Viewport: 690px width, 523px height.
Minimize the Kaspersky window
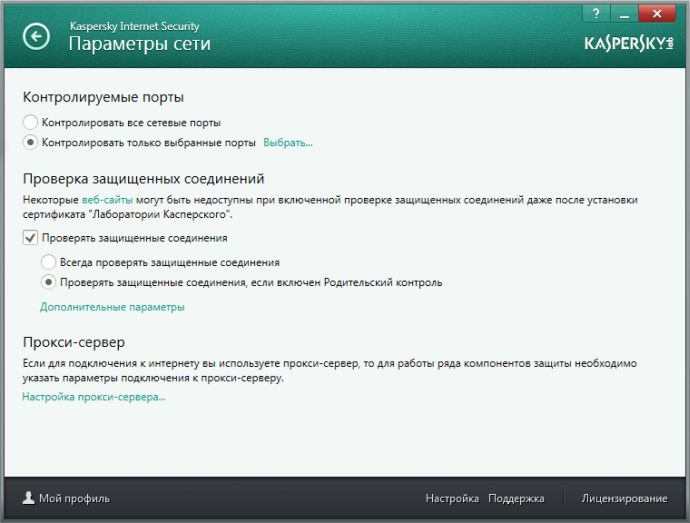(x=624, y=14)
